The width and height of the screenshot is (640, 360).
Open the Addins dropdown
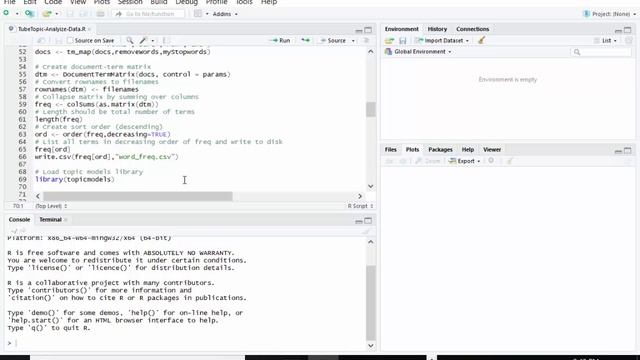(225, 14)
